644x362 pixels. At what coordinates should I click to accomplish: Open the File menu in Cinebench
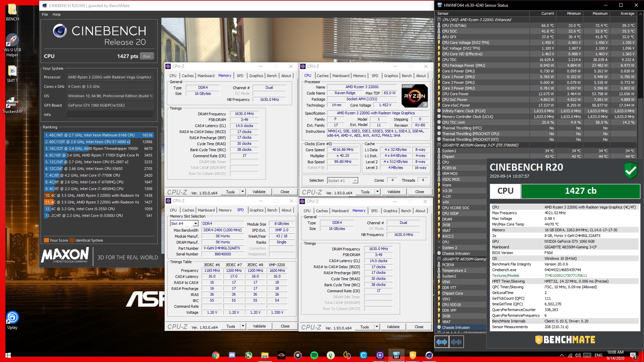coord(45,14)
